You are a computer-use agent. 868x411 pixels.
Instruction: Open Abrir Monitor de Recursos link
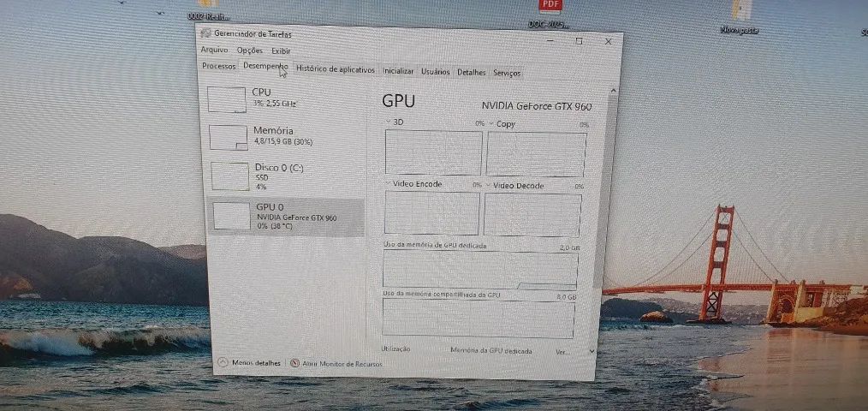pyautogui.click(x=336, y=363)
